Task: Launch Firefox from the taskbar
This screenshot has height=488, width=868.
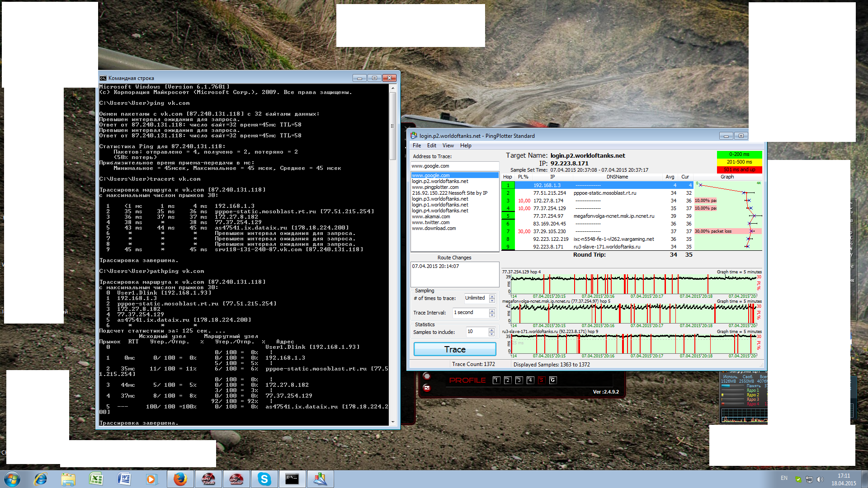Action: [180, 479]
